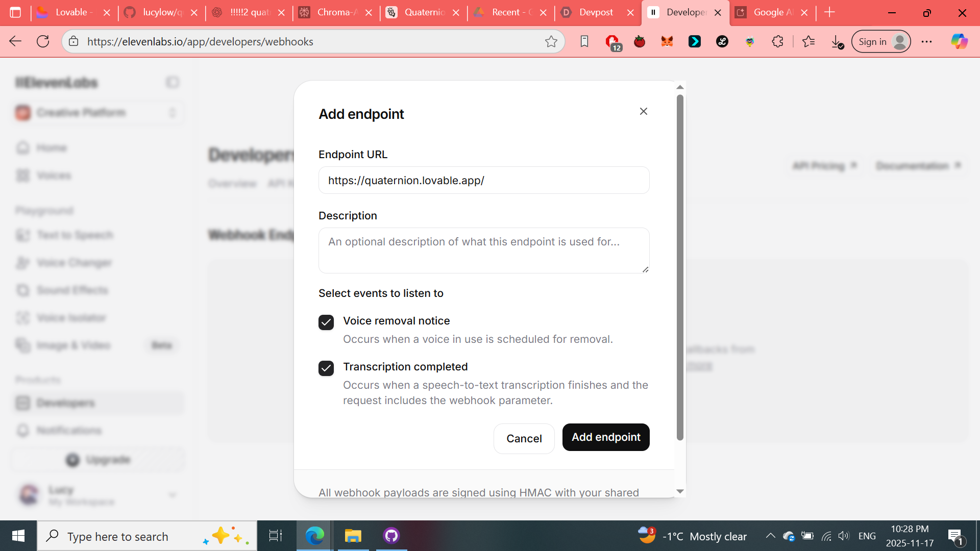Open browser Downloads icon

pyautogui.click(x=837, y=41)
